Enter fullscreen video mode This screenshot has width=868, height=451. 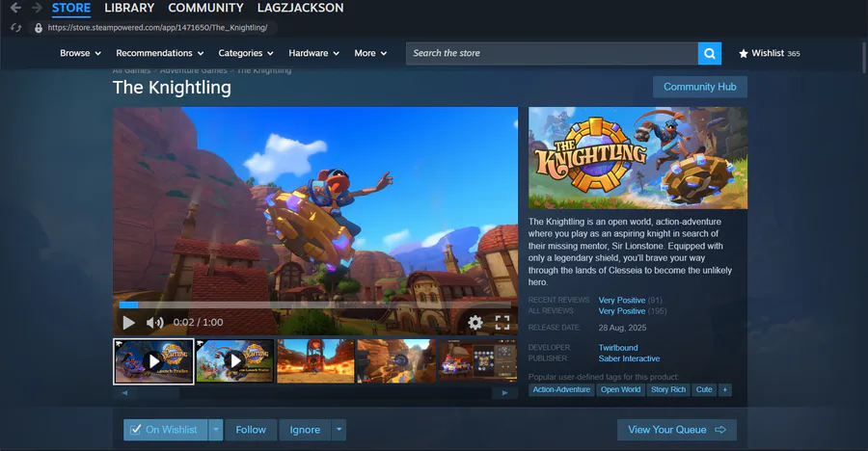coord(502,323)
